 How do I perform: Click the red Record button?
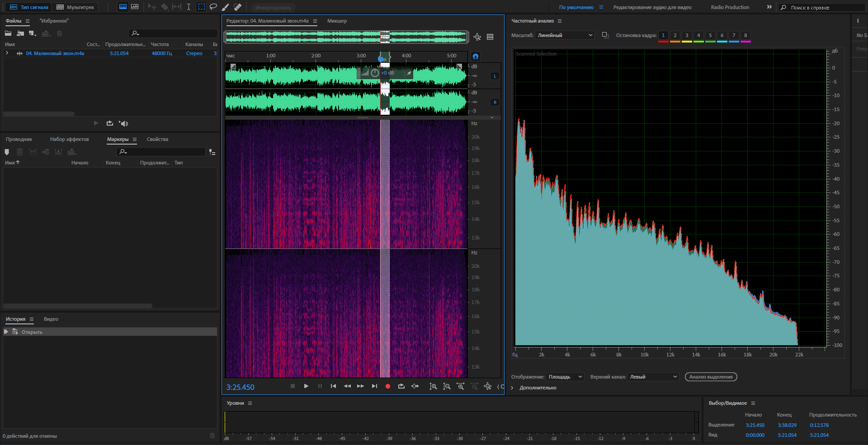[x=387, y=386]
